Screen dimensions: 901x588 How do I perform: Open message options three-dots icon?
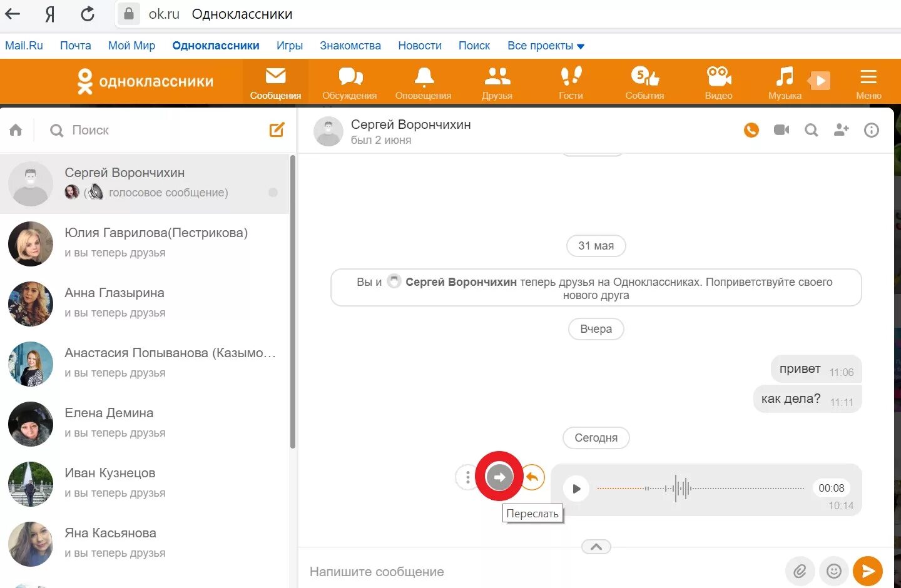[467, 478]
